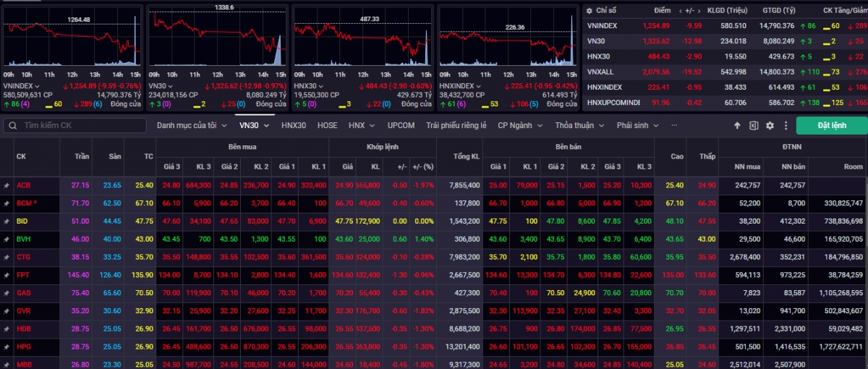Viewport: 868px width, 369px height.
Task: Open price board settings gear
Action: (x=770, y=125)
